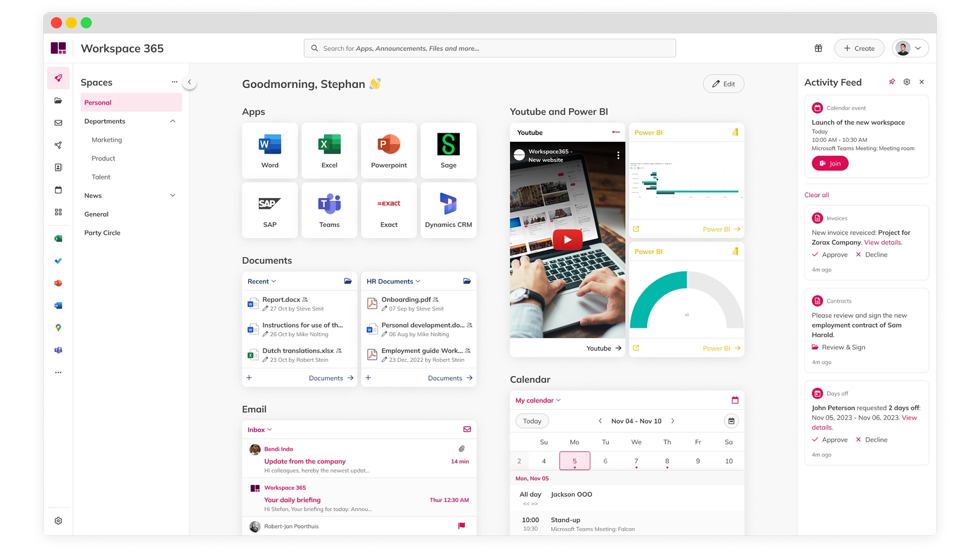Go to next week in calendar

pyautogui.click(x=673, y=421)
